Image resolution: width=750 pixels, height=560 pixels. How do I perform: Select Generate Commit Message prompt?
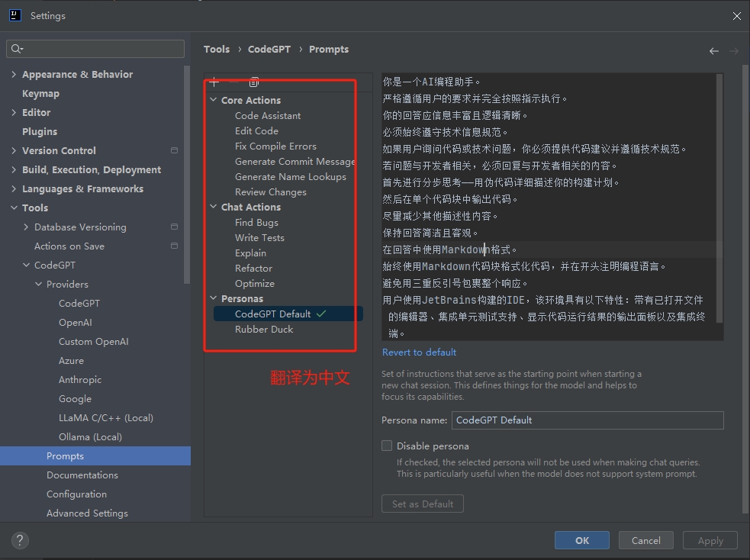[295, 162]
